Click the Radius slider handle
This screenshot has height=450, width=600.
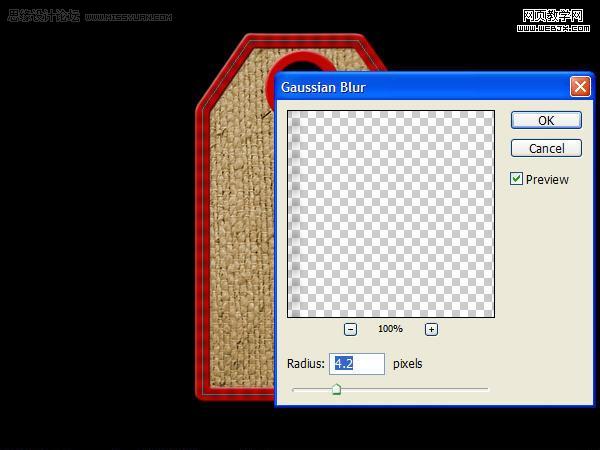pos(336,389)
